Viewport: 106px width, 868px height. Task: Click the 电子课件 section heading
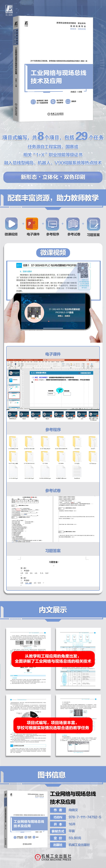(53, 354)
